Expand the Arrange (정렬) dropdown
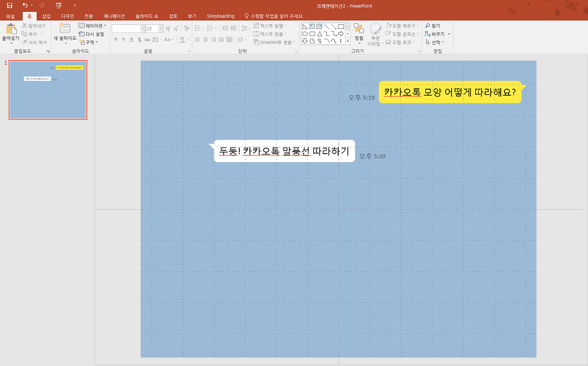 pyautogui.click(x=359, y=34)
